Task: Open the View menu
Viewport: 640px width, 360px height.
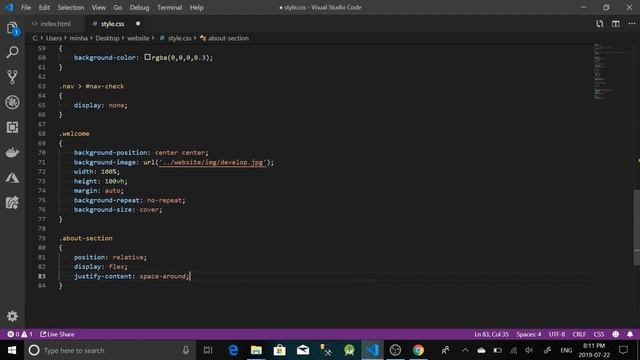Action: [98, 7]
